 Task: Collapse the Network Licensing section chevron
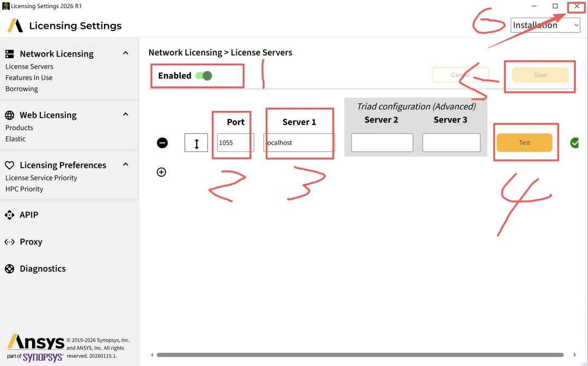(x=126, y=53)
